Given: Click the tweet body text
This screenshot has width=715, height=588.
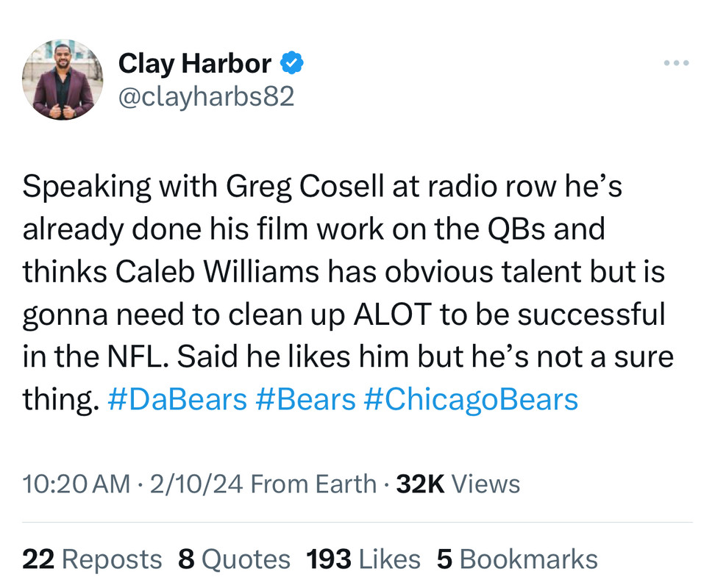Looking at the screenshot, I should [348, 293].
